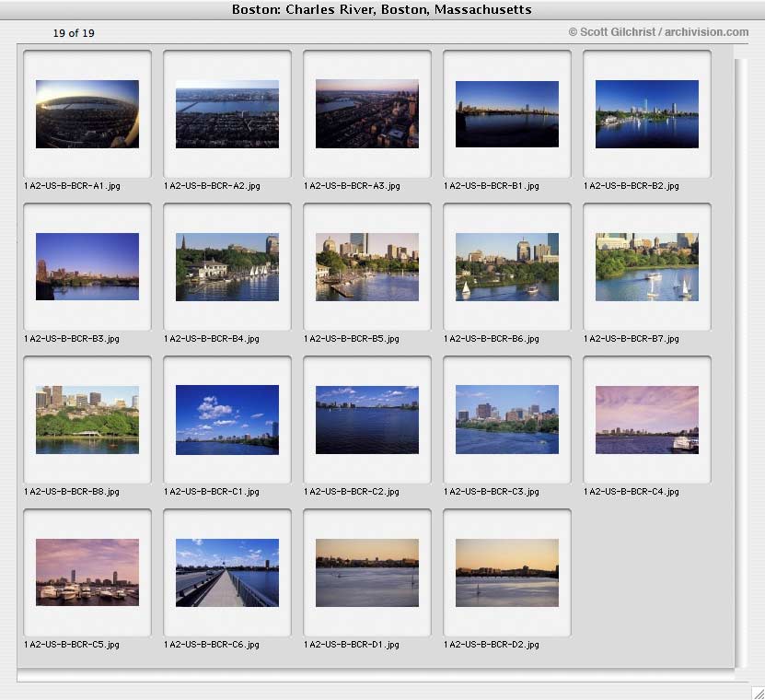The image size is (765, 700).
Task: Click the filename 1A2-US-B-BCR-B5.jpg
Action: tap(352, 339)
